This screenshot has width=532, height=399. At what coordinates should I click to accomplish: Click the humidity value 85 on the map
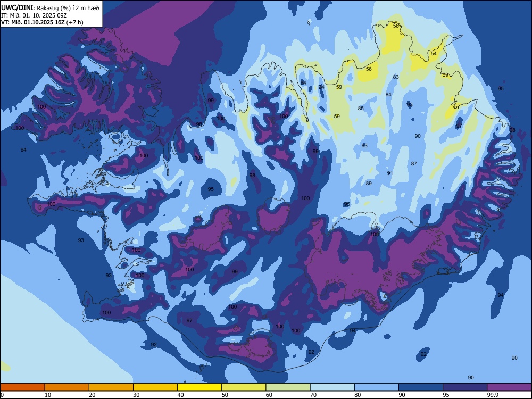pyautogui.click(x=361, y=108)
